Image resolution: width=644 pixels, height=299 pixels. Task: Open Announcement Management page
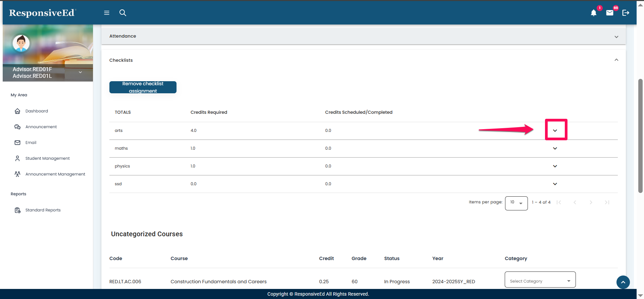click(55, 174)
